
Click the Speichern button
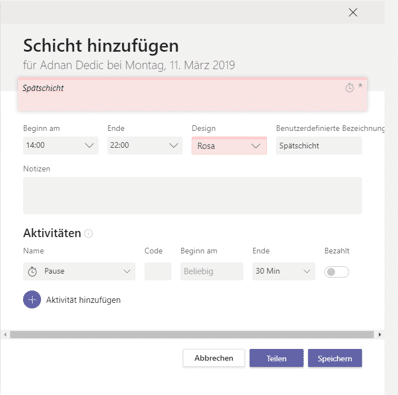pos(335,358)
